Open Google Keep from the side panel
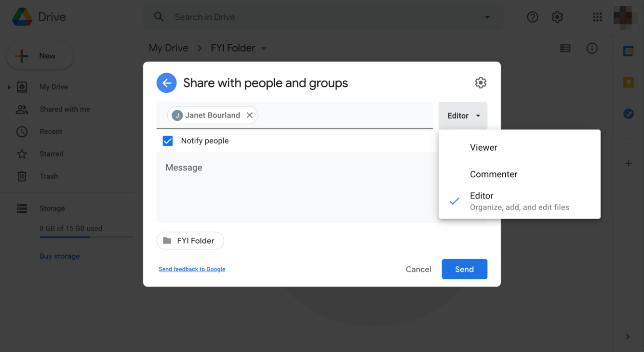This screenshot has width=644, height=352. (628, 82)
